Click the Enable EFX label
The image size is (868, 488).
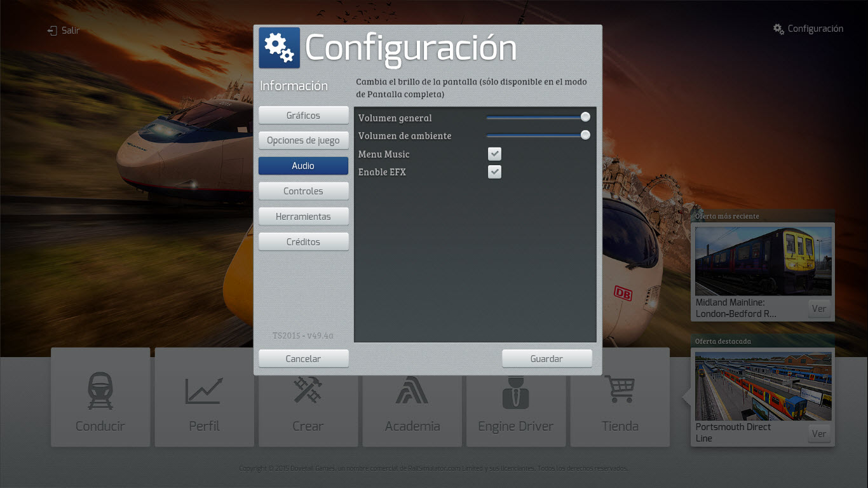(x=382, y=172)
